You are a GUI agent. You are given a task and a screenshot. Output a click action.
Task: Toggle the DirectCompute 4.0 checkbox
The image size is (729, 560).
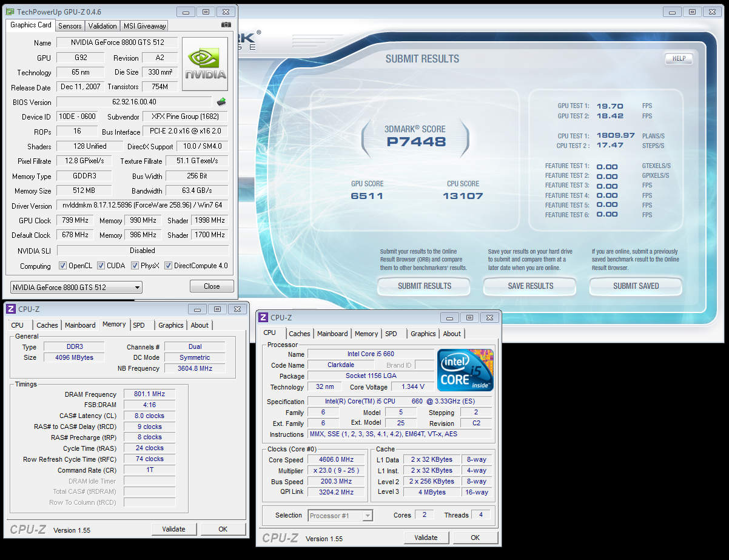168,266
